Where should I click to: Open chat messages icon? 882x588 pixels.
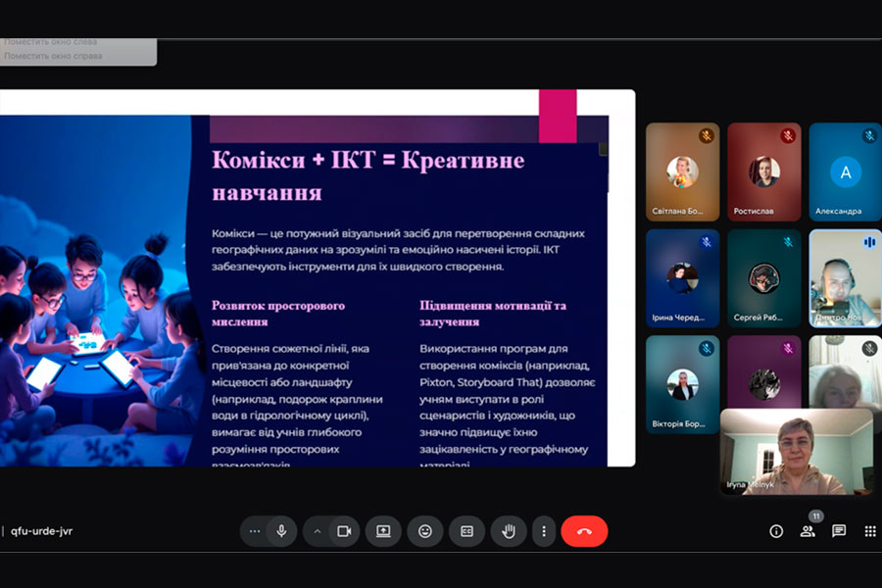click(x=839, y=531)
